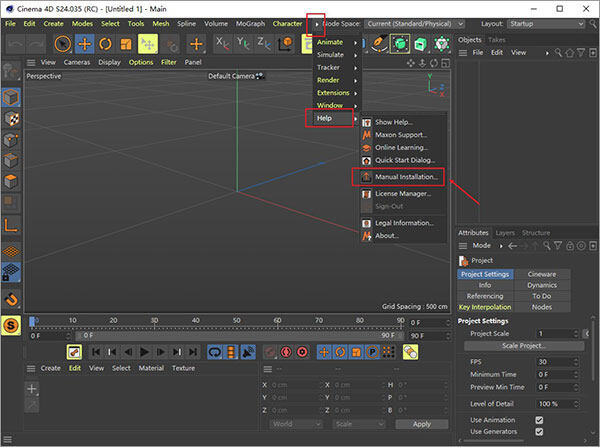
Task: Jump to the start of the timeline
Action: click(x=96, y=352)
